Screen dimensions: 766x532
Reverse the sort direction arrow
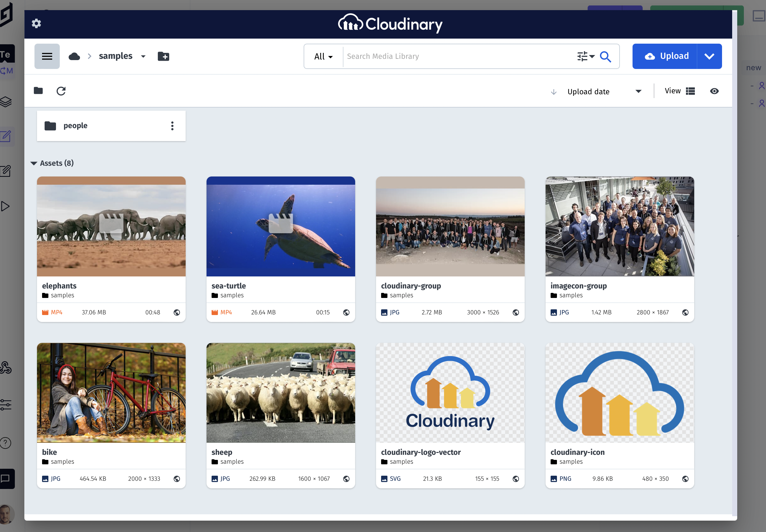(554, 92)
